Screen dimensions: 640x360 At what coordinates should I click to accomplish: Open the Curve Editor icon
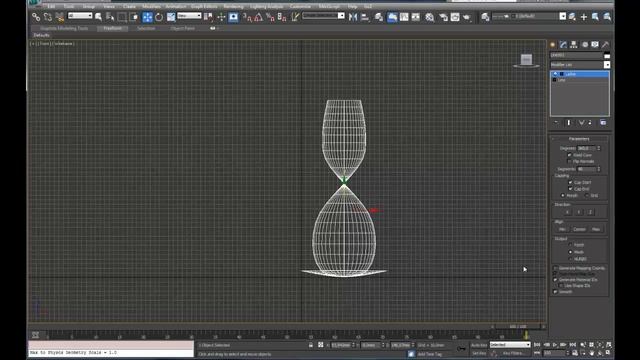point(404,17)
